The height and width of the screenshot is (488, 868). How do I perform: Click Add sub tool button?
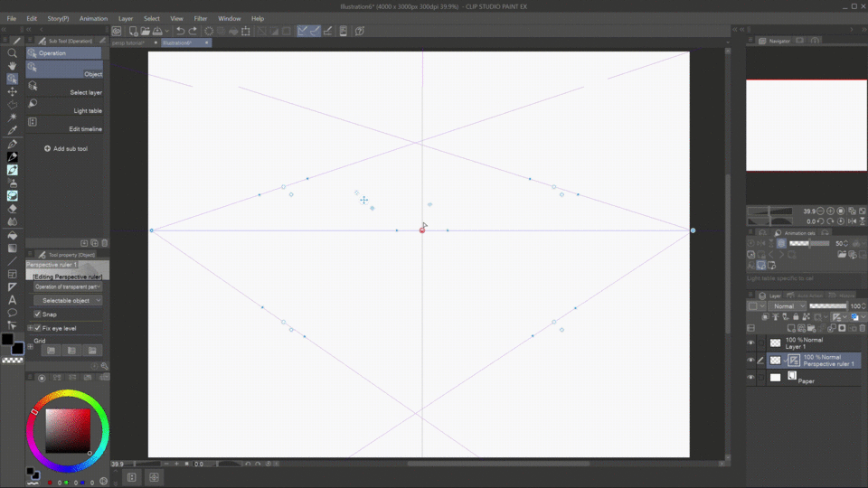click(66, 148)
